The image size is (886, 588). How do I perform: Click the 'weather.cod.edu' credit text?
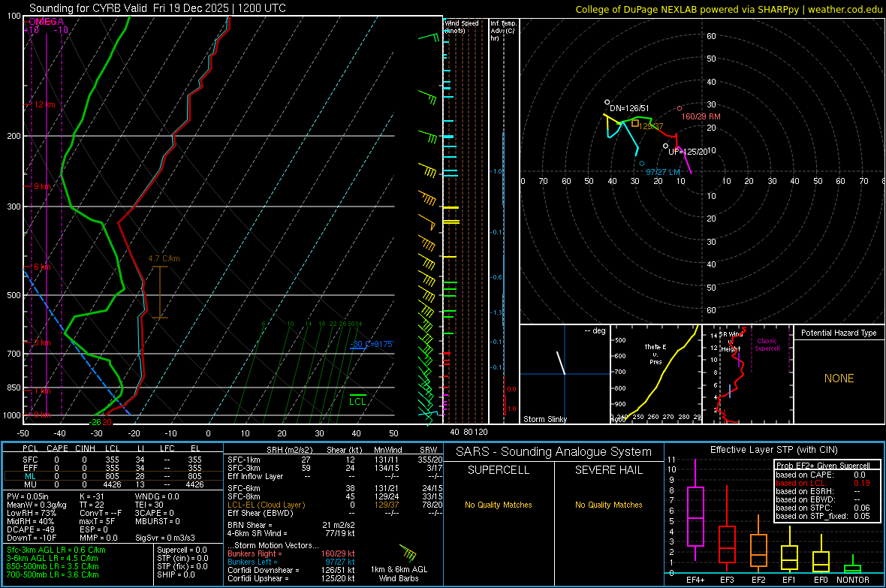(x=845, y=9)
